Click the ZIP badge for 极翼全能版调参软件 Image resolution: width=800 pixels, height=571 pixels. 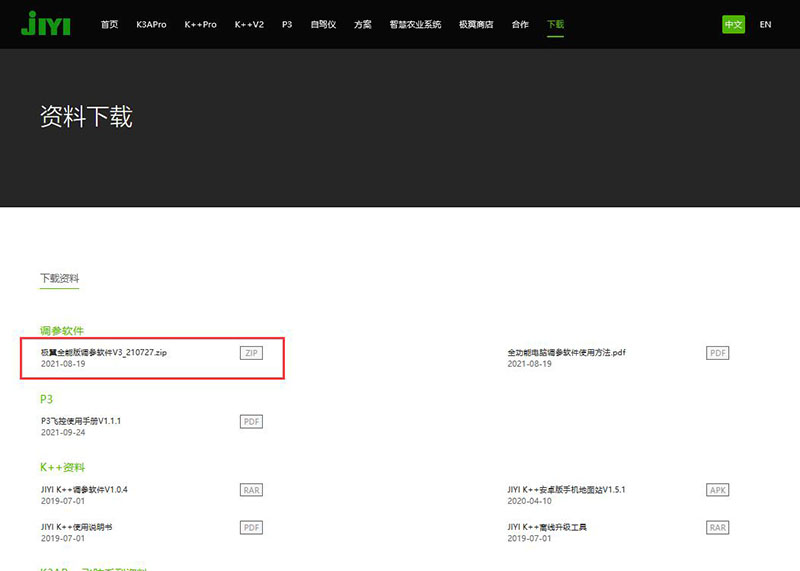(x=251, y=353)
